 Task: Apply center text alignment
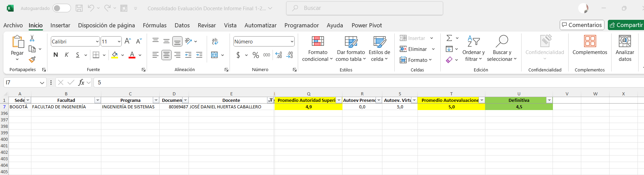[x=166, y=55]
